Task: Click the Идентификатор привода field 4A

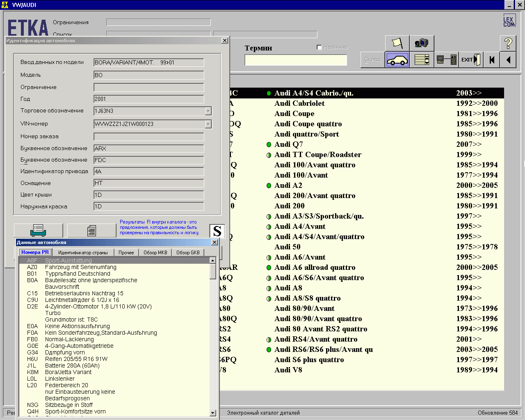Action: [149, 171]
